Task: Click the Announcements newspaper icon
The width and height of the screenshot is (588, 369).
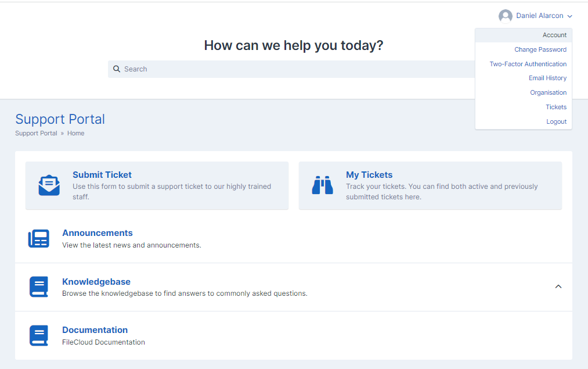Action: 39,238
